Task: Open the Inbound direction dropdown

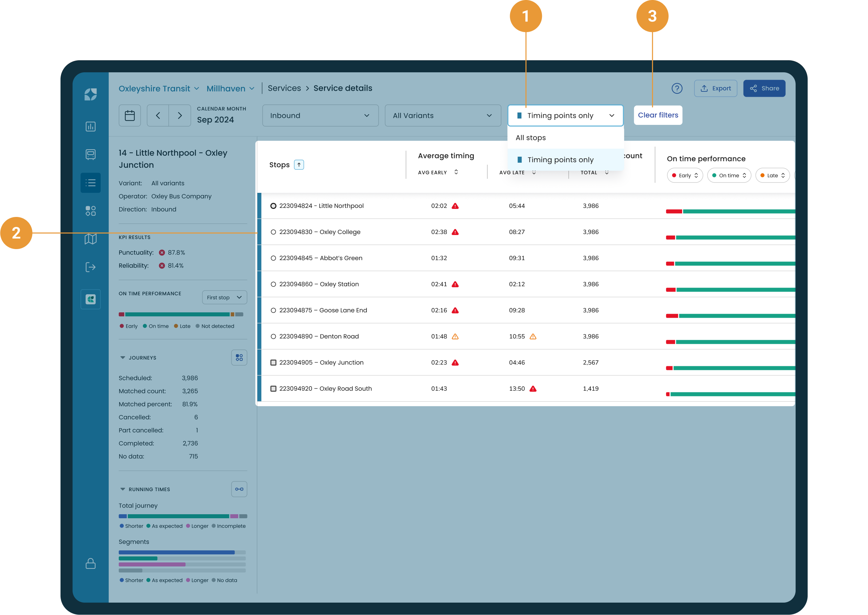Action: point(320,116)
